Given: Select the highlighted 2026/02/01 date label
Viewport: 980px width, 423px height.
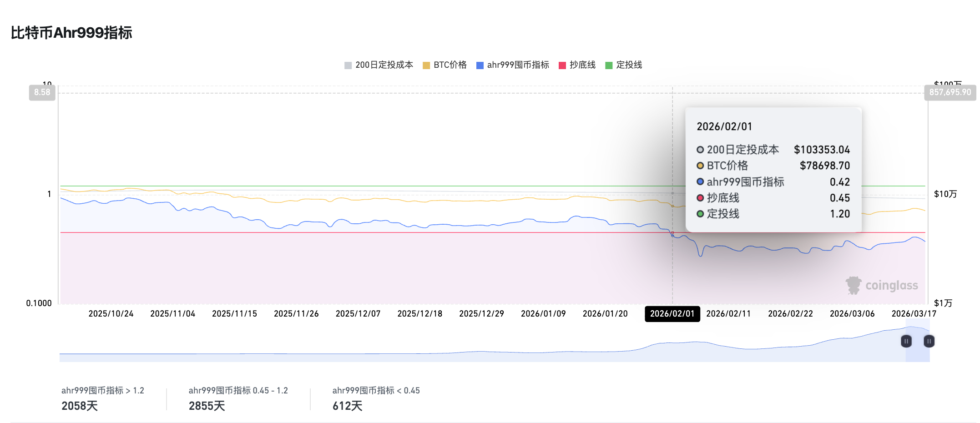Looking at the screenshot, I should coord(672,314).
